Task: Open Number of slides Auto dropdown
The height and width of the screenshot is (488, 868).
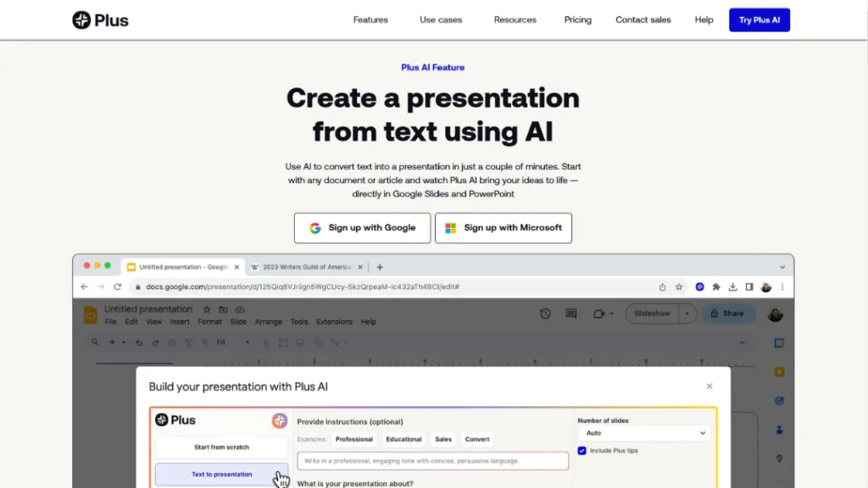Action: tap(644, 433)
